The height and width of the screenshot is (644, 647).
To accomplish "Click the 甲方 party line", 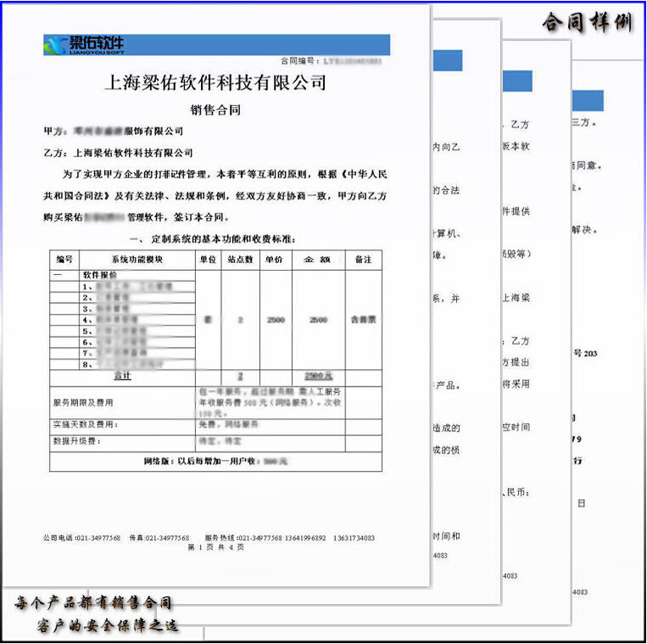I will (x=114, y=132).
